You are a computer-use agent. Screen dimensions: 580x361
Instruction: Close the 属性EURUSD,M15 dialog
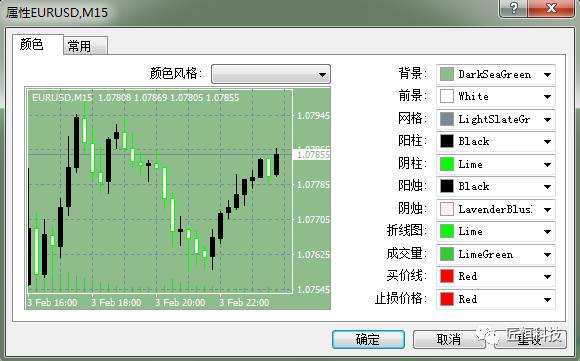pyautogui.click(x=551, y=8)
